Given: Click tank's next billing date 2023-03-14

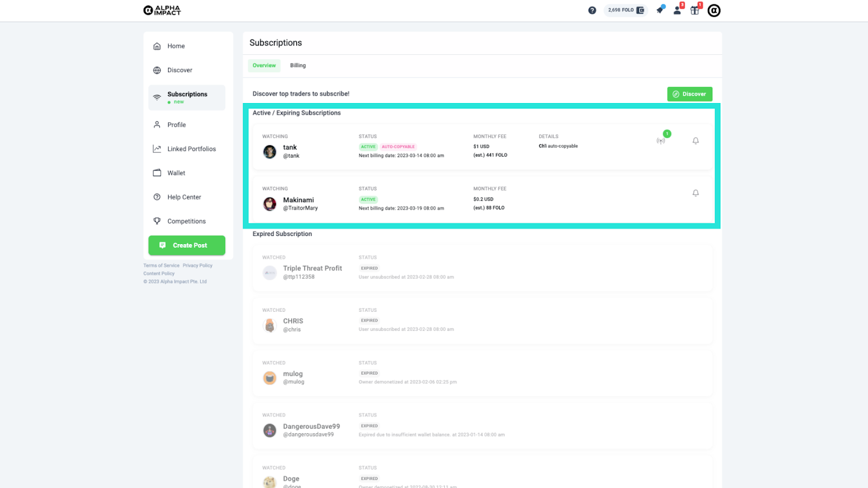Looking at the screenshot, I should (x=401, y=156).
